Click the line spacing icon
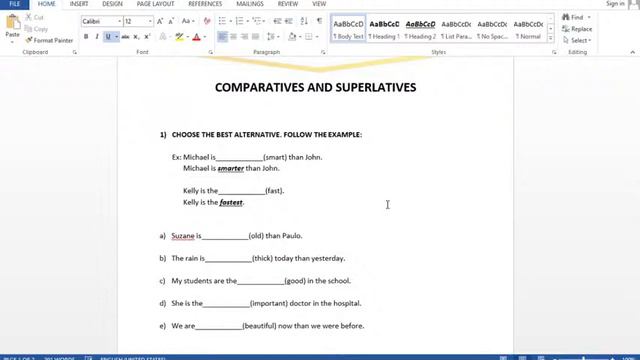Image resolution: width=640 pixels, height=360 pixels. pyautogui.click(x=271, y=37)
